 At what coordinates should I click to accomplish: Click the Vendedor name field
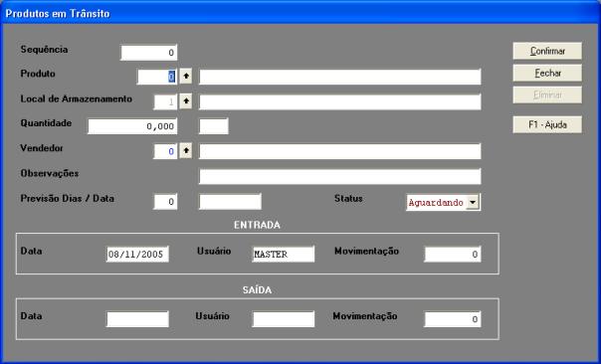[x=340, y=151]
